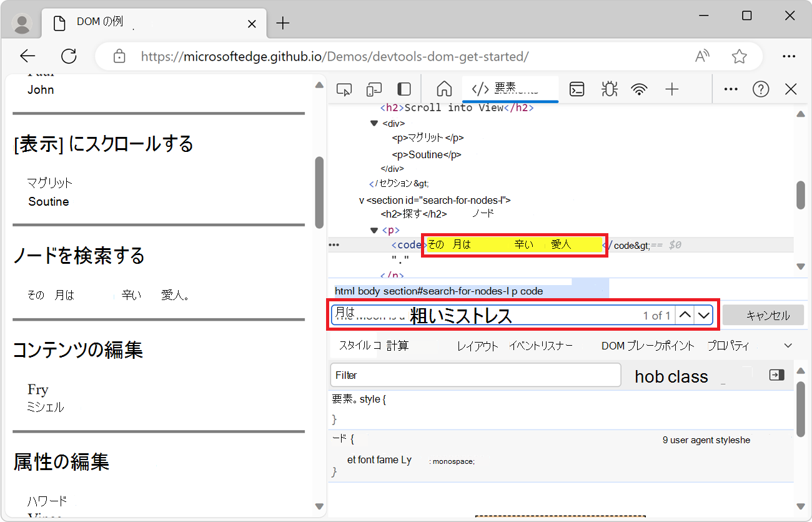View site information via the lock icon
The image size is (812, 522).
pyautogui.click(x=119, y=56)
